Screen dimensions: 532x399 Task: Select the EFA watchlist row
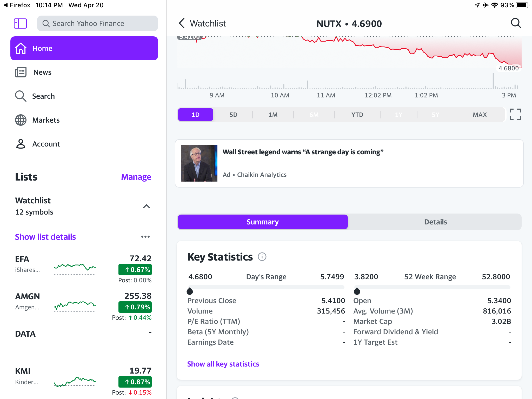point(83,269)
